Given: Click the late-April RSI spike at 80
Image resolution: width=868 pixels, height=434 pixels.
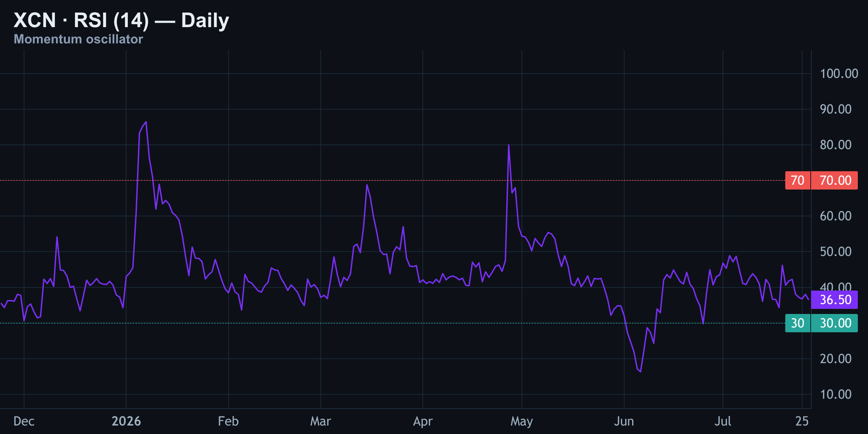Looking at the screenshot, I should tap(509, 145).
